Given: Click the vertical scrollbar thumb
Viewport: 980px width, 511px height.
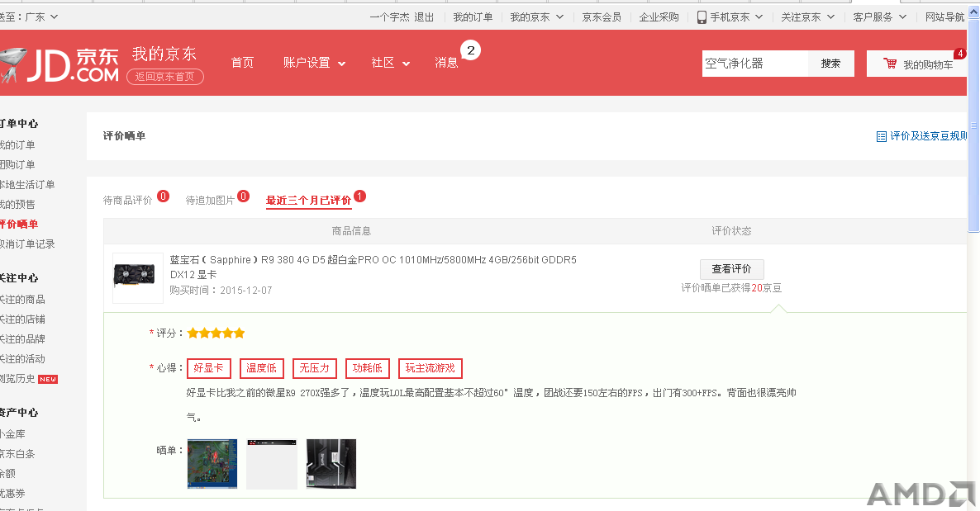Looking at the screenshot, I should click(x=973, y=126).
